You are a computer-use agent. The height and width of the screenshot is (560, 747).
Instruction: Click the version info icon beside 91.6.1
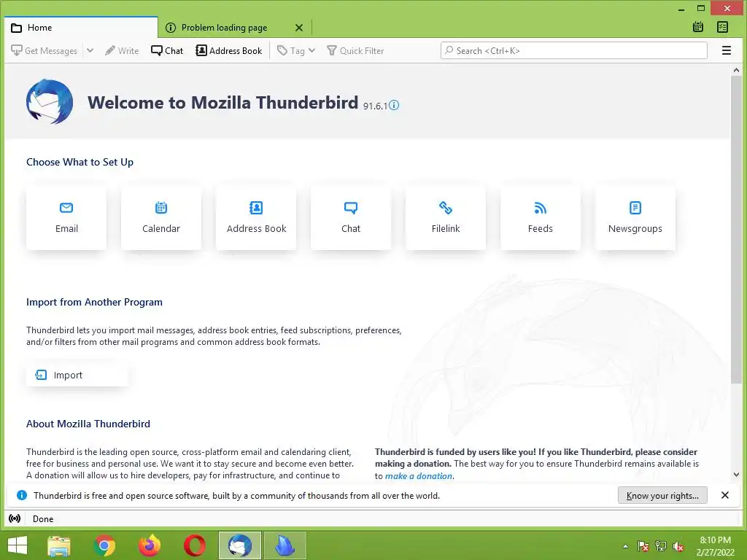point(394,105)
